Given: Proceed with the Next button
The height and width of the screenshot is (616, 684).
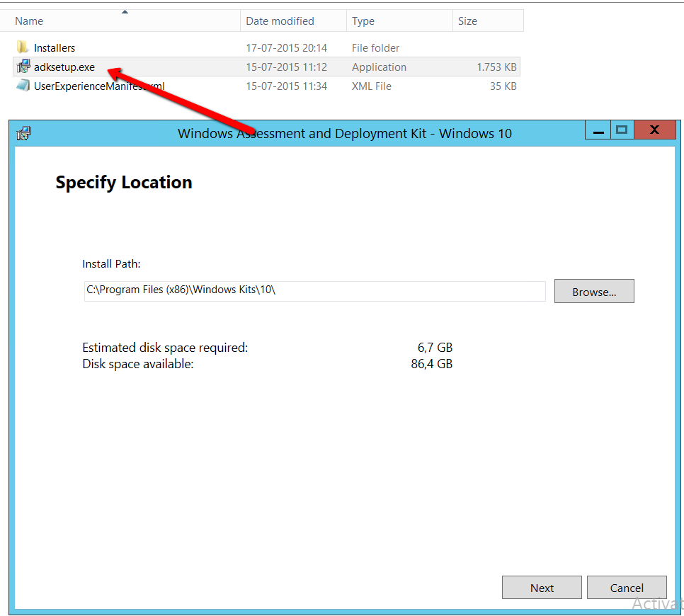Looking at the screenshot, I should 542,588.
